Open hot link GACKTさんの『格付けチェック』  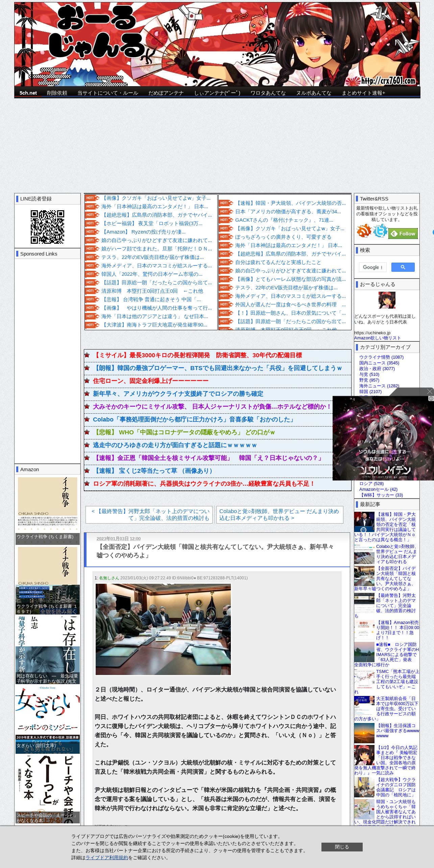284,220
